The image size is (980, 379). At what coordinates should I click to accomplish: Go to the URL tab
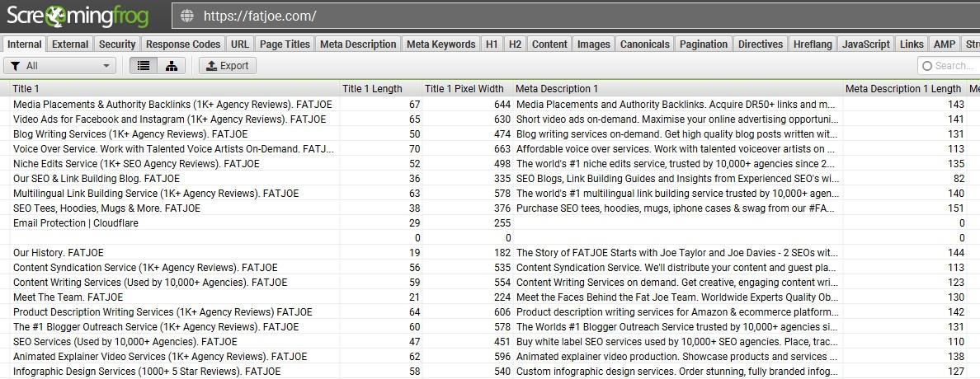240,44
